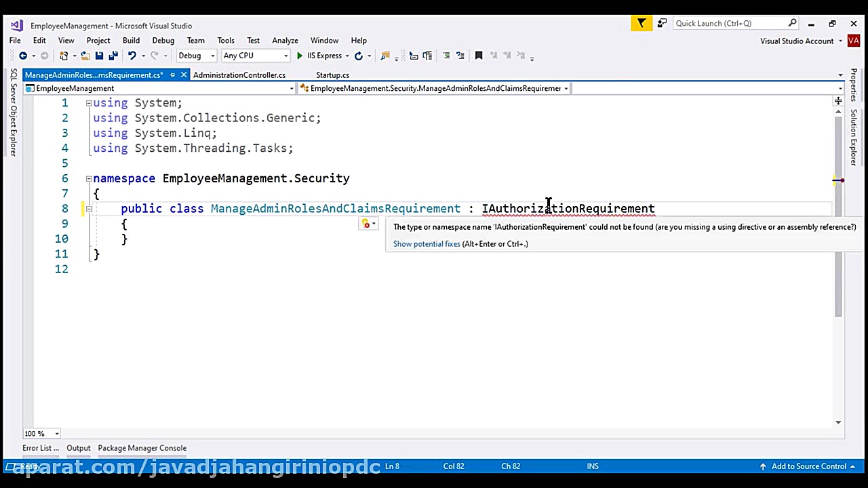Click the New Project toolbar icon

pyautogui.click(x=64, y=56)
